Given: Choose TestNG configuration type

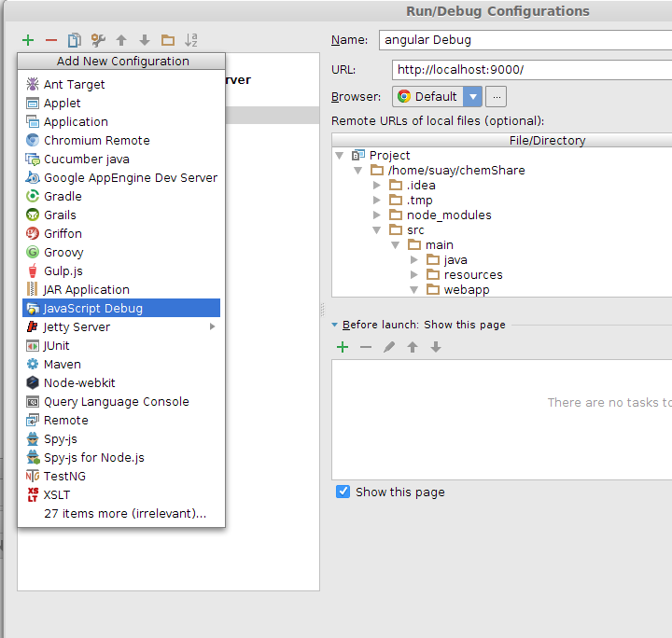Looking at the screenshot, I should pyautogui.click(x=121, y=476).
